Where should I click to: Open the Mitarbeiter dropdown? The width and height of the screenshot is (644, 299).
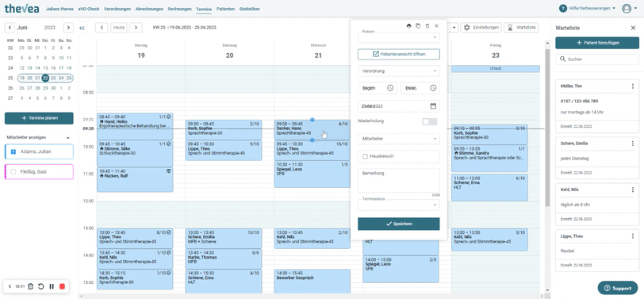pyautogui.click(x=398, y=139)
